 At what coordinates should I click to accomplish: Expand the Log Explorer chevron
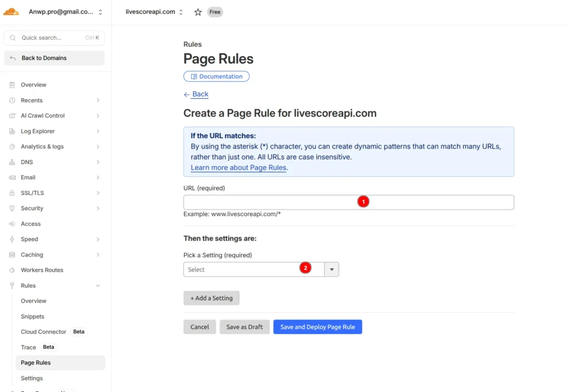click(x=98, y=131)
